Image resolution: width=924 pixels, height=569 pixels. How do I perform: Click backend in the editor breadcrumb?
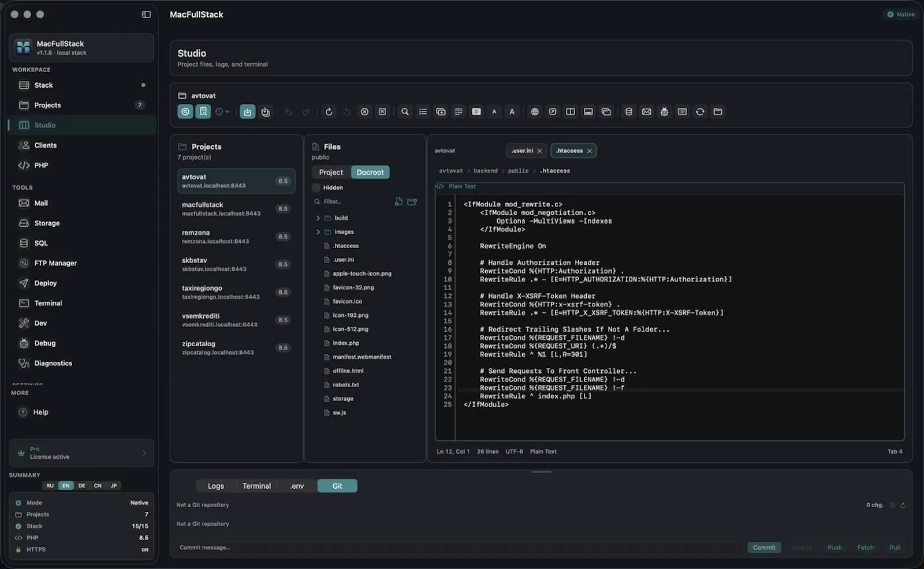click(x=486, y=171)
